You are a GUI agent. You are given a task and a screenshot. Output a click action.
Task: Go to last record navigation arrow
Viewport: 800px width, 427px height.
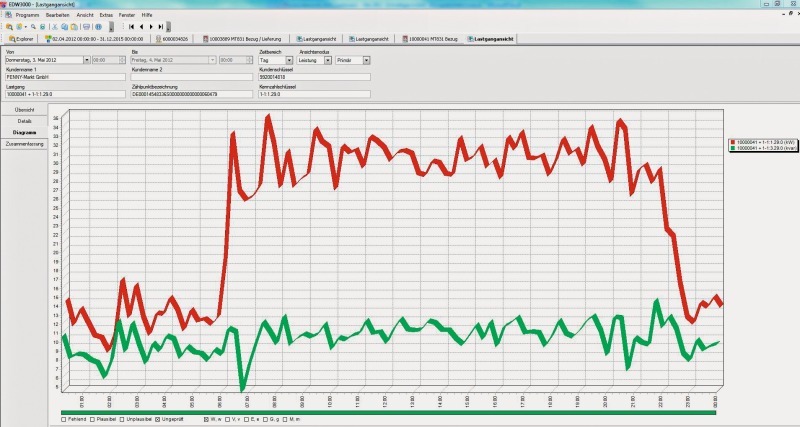[x=160, y=27]
